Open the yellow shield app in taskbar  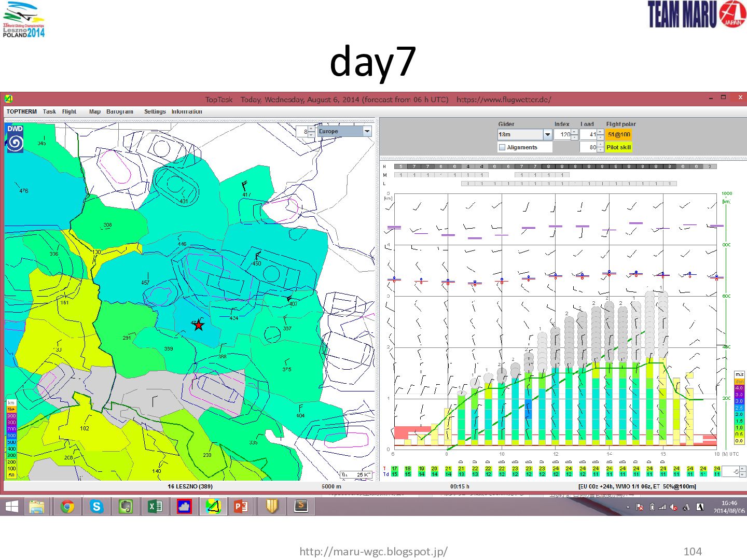[x=272, y=506]
